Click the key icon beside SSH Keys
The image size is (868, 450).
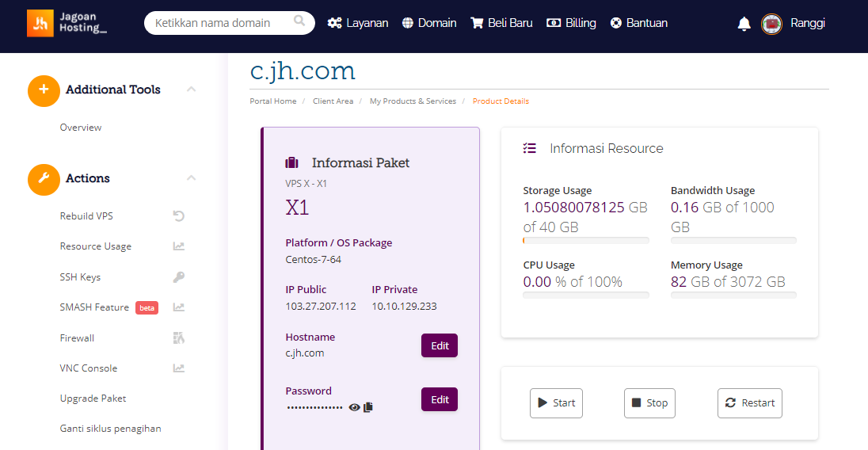coord(178,276)
